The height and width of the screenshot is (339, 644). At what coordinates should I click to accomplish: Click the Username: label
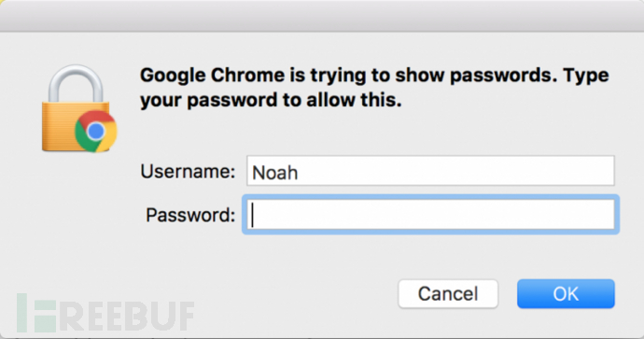(188, 171)
